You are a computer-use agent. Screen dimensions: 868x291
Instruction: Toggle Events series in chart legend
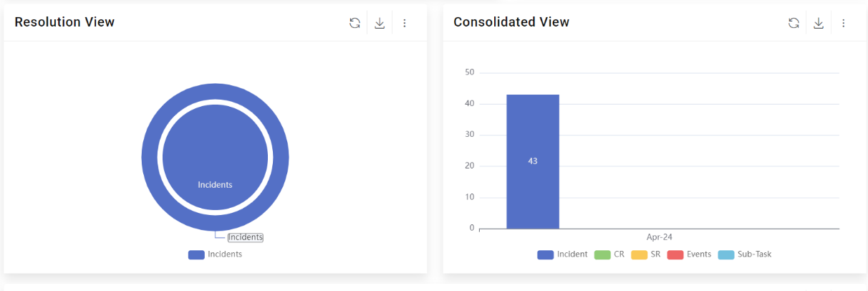tap(688, 254)
